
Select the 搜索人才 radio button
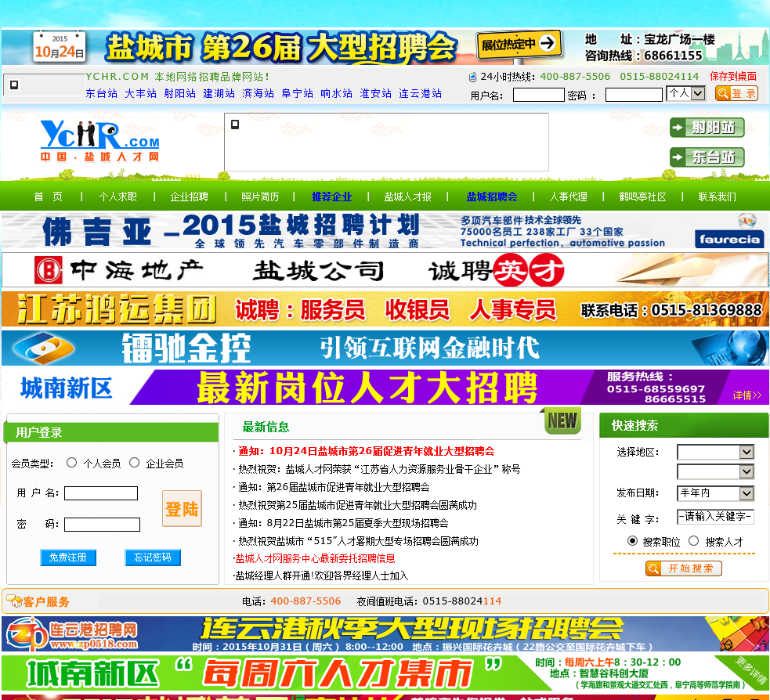coord(693,541)
